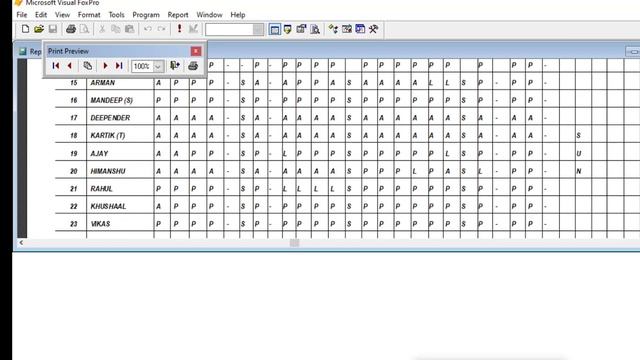
Task: Print report from Print Preview toolbar
Action: (193, 66)
